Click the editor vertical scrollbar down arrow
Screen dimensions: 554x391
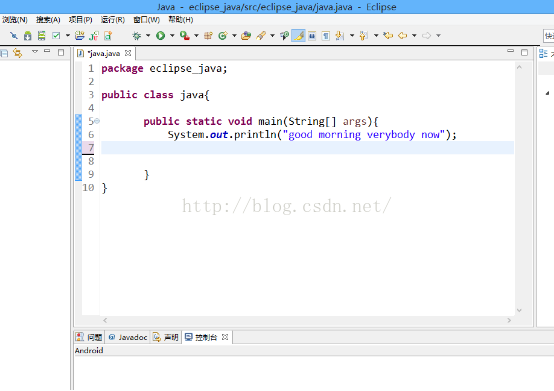[519, 310]
